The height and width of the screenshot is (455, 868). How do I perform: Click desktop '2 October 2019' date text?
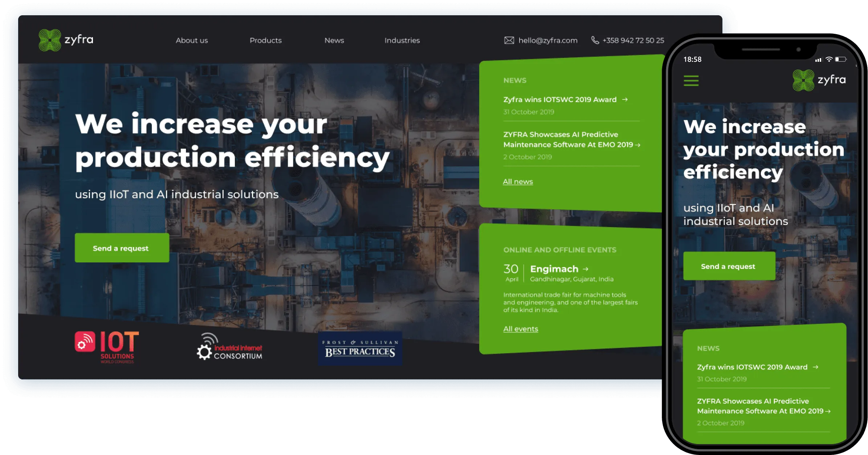pyautogui.click(x=527, y=157)
